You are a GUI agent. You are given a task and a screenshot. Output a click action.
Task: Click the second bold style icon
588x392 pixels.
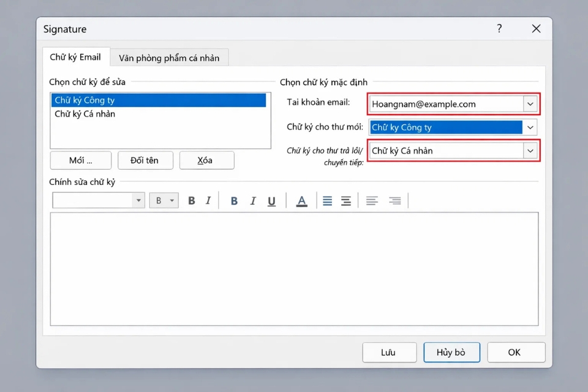pos(233,200)
